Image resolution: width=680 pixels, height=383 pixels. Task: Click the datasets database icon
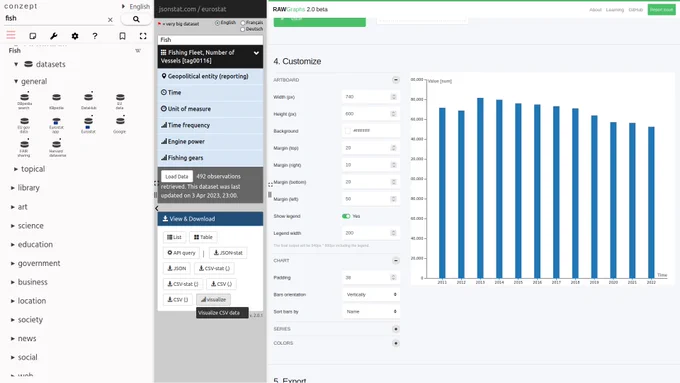(28, 64)
